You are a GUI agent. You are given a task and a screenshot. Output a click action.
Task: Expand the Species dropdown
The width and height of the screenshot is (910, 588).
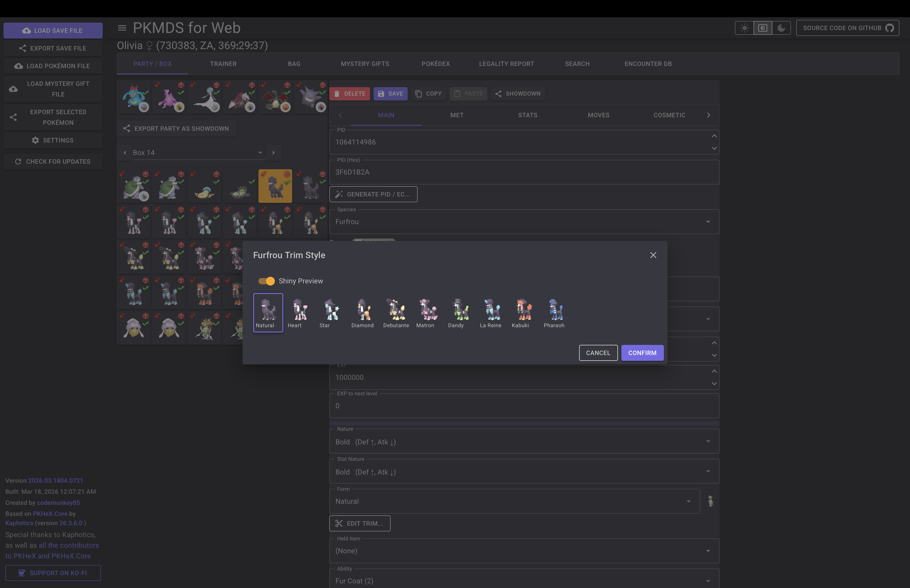pyautogui.click(x=708, y=222)
